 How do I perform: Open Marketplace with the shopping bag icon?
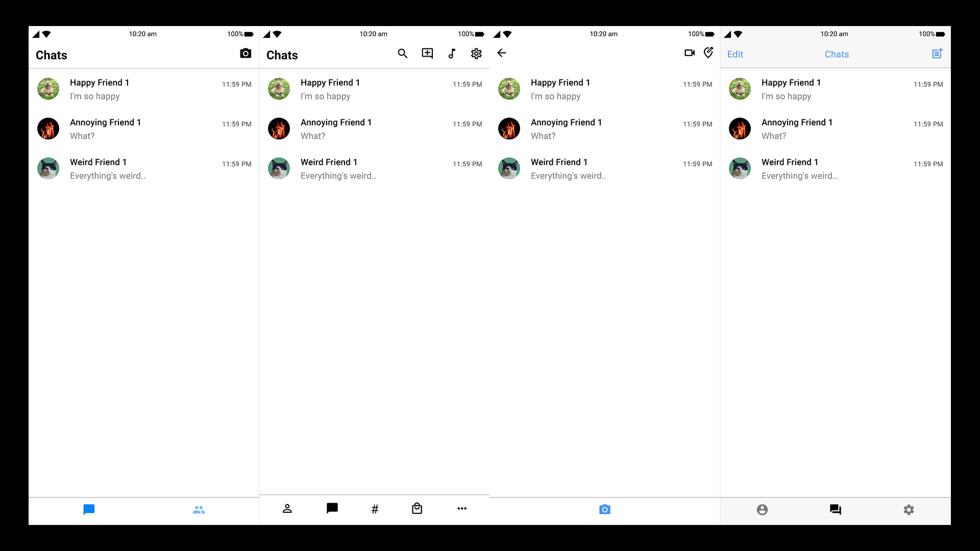(417, 508)
